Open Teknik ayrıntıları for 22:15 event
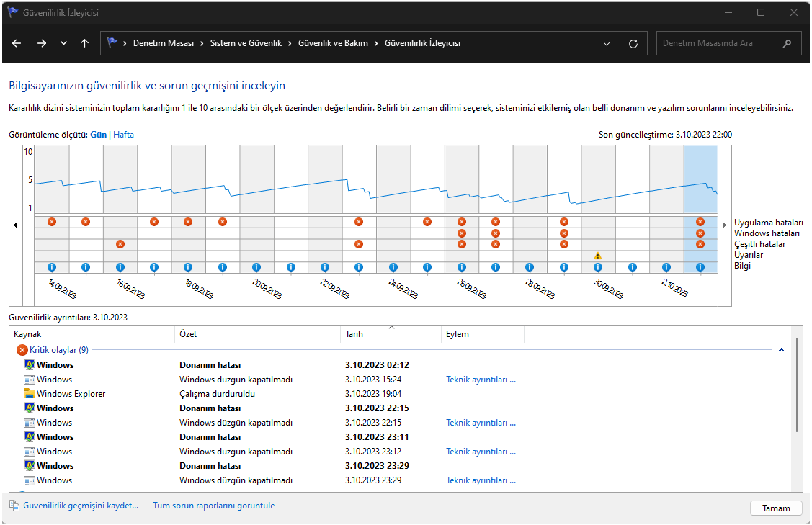The image size is (812, 525). pyautogui.click(x=481, y=423)
